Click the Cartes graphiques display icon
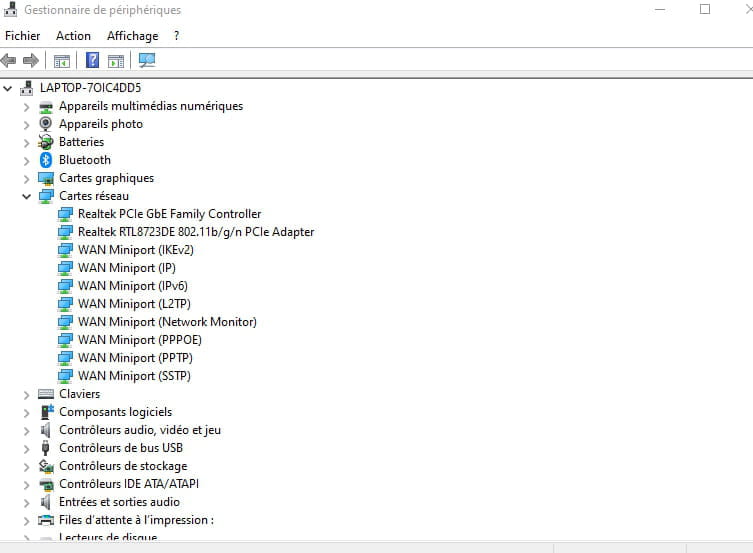753x553 pixels. pyautogui.click(x=46, y=179)
